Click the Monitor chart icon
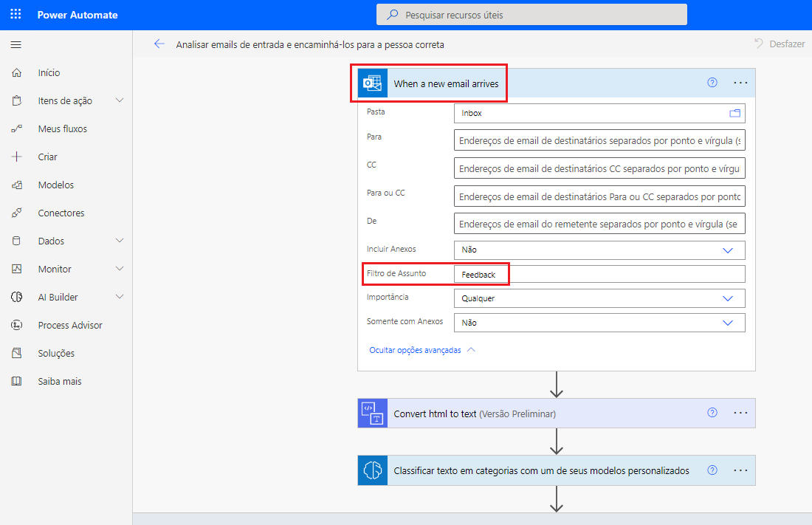This screenshot has height=525, width=812. 16,269
